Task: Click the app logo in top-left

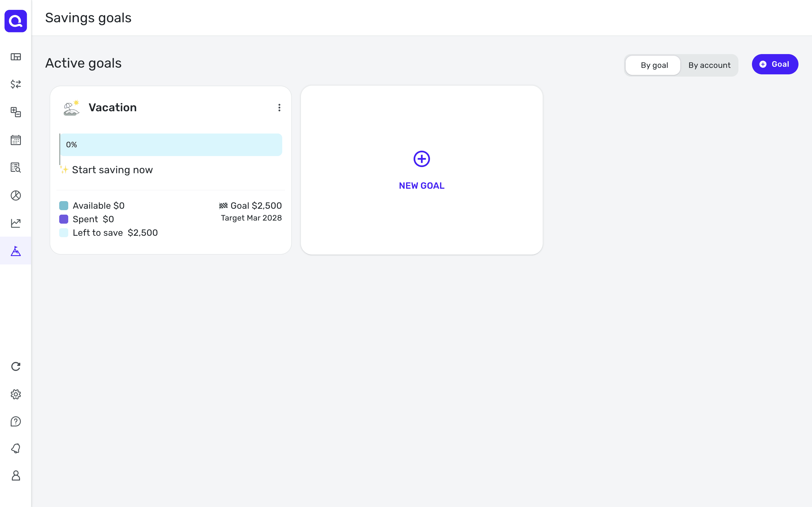Action: 16,21
